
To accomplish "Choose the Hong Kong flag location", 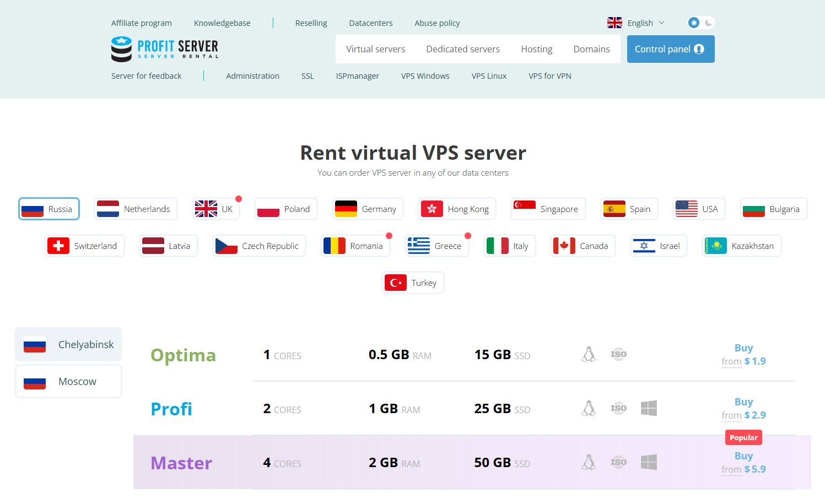I will (456, 209).
